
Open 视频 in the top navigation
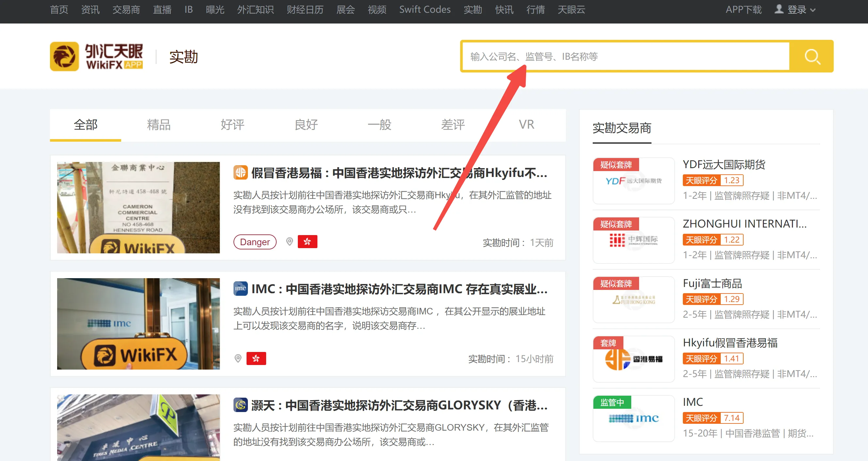pyautogui.click(x=377, y=9)
